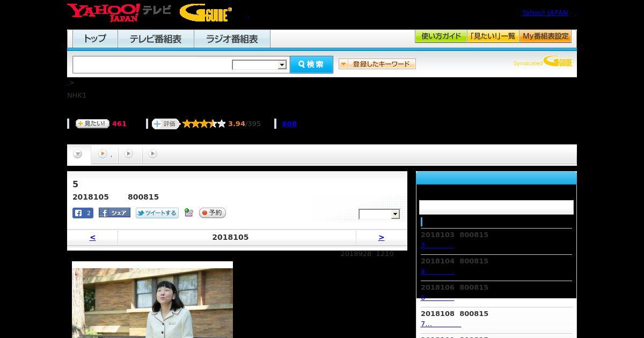Click episode link 7... in sidebar
Screen dimensions: 644x338
click(441, 324)
